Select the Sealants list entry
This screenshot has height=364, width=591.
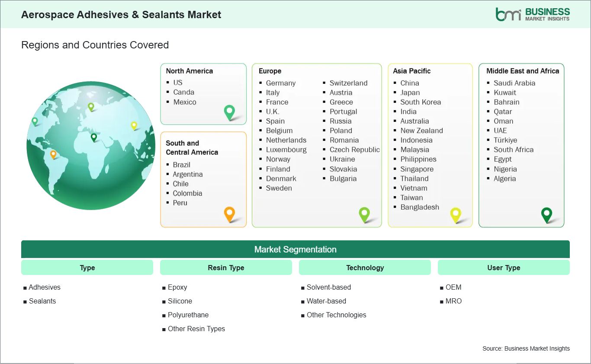[42, 301]
